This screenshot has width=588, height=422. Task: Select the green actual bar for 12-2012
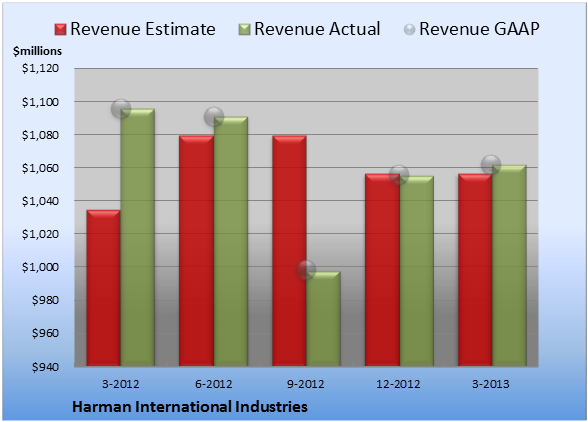(417, 271)
